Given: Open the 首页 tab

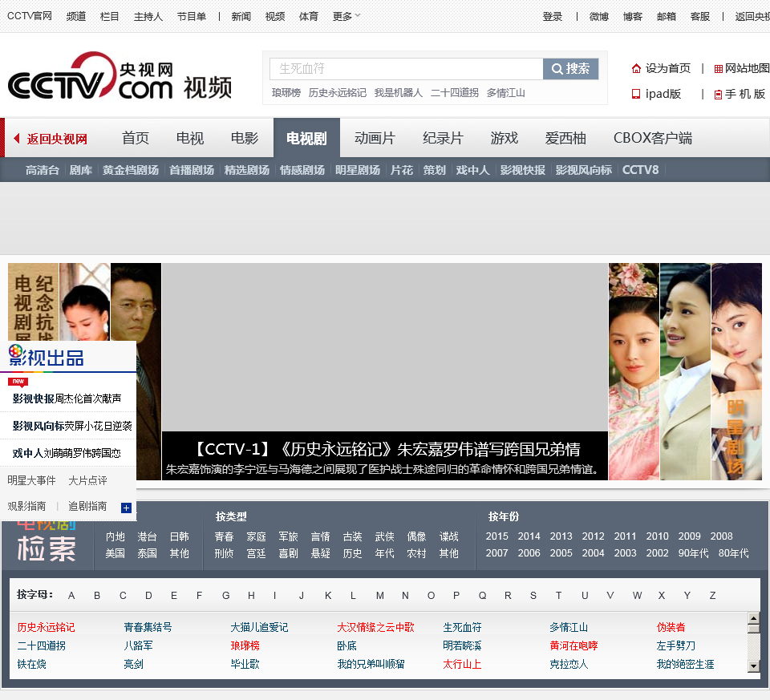Looking at the screenshot, I should pyautogui.click(x=136, y=138).
